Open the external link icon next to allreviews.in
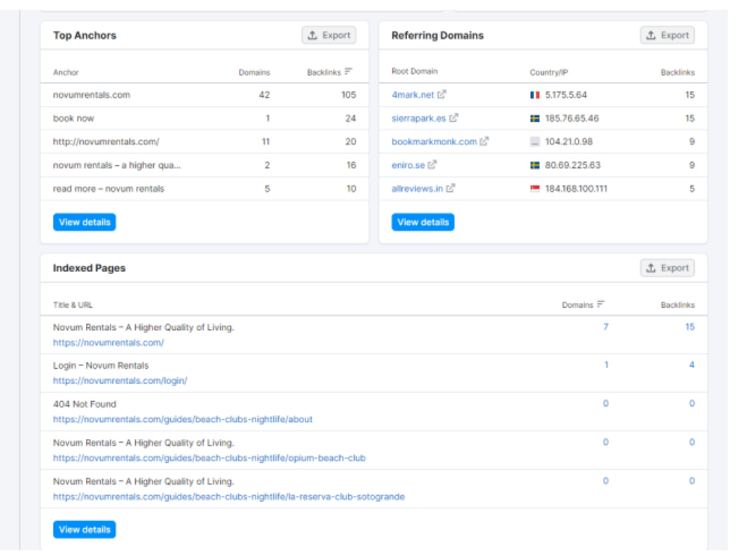Screen dimensions: 747x560 click(450, 188)
